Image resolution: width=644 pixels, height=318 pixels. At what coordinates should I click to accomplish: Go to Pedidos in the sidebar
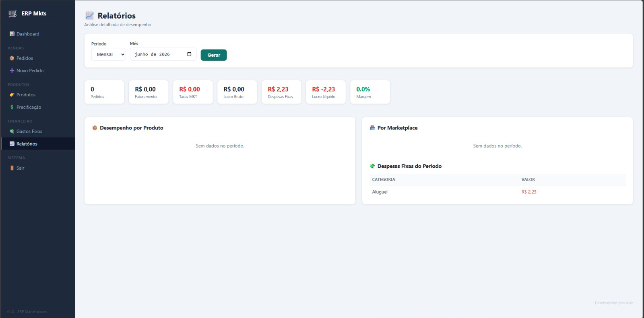tap(38, 58)
